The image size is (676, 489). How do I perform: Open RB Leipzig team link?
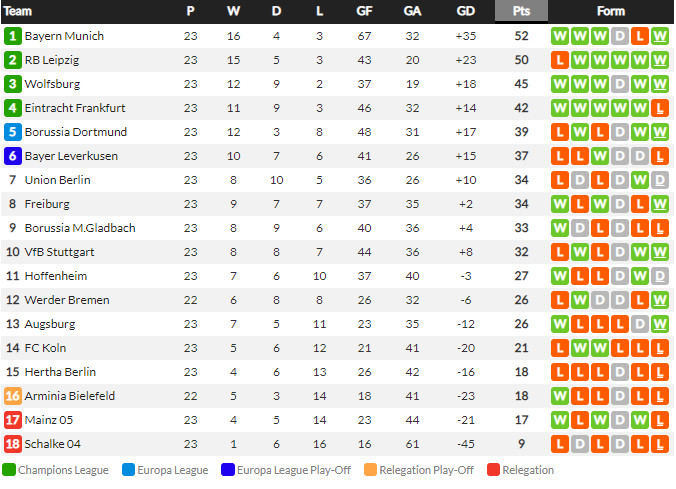[x=52, y=60]
